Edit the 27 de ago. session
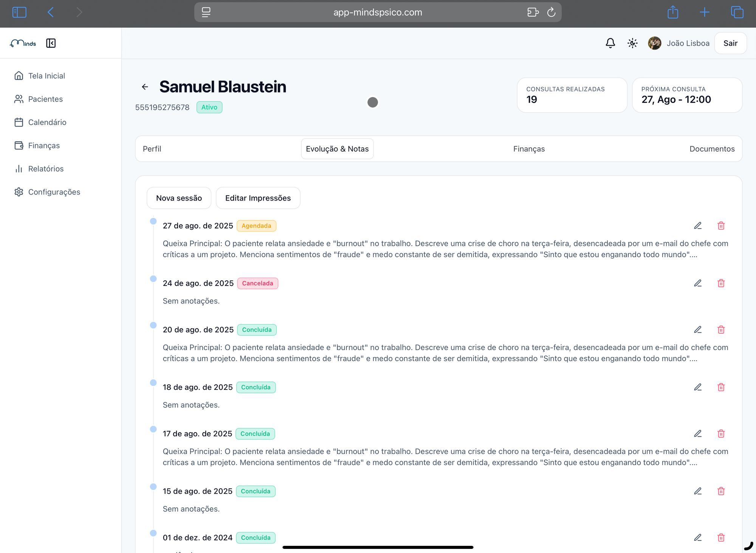Screen dimensions: 756x553 tap(698, 226)
